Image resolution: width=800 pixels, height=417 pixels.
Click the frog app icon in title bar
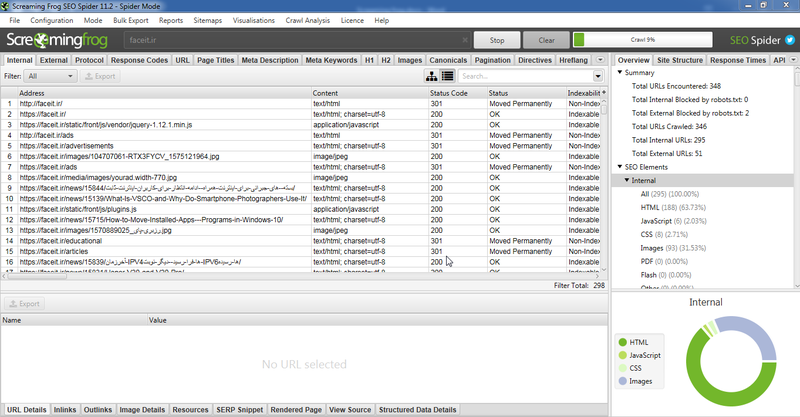[5, 6]
